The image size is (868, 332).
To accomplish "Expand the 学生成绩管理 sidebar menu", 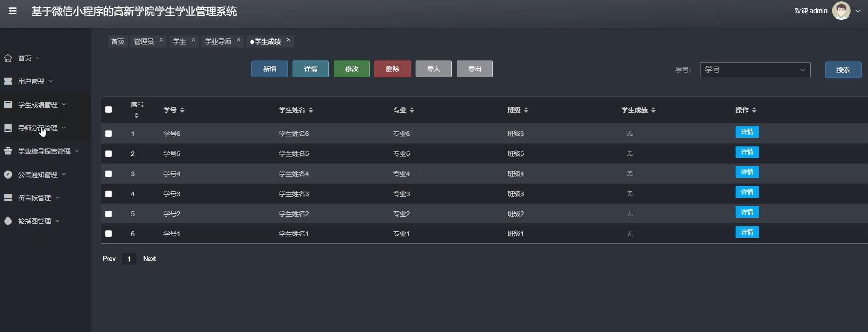I will pos(64,104).
